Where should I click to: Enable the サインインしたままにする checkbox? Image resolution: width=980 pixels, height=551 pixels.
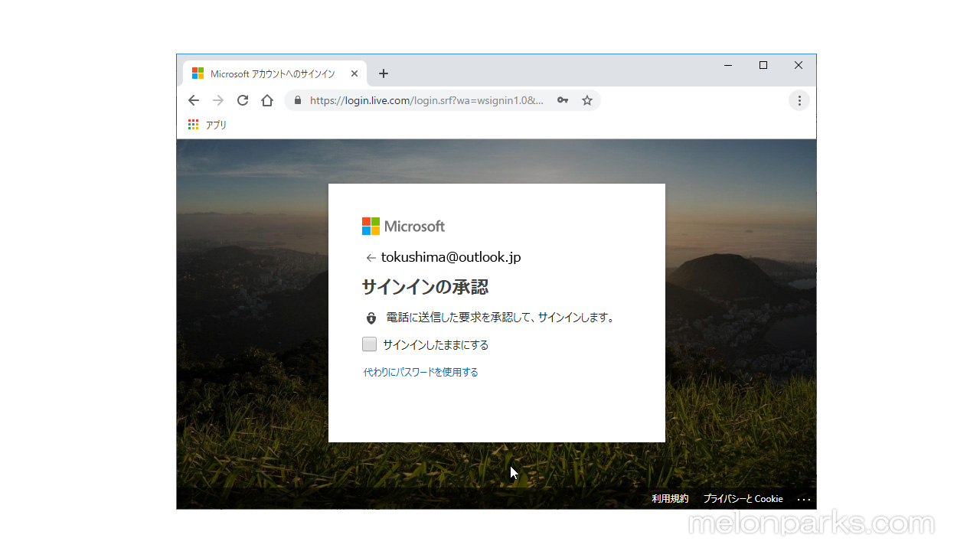coord(370,344)
